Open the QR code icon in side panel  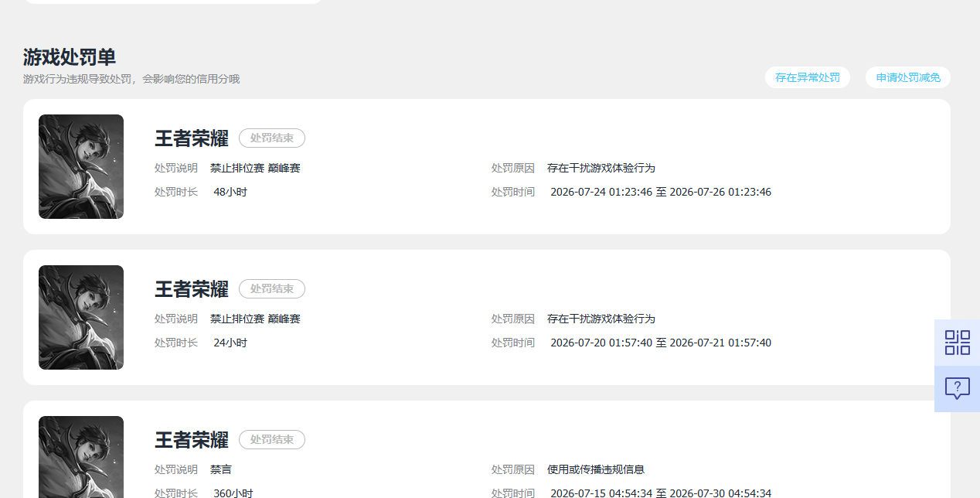(957, 343)
